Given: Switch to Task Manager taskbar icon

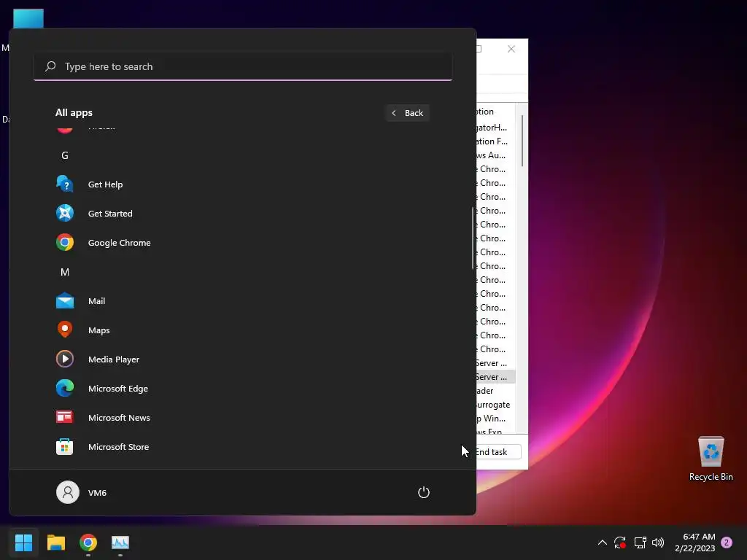Looking at the screenshot, I should click(120, 542).
